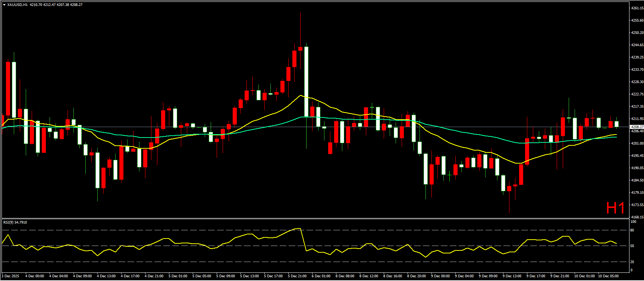Click the 8 Dec 12:00 time axis label
This screenshot has height=281, width=644.
pos(369,276)
